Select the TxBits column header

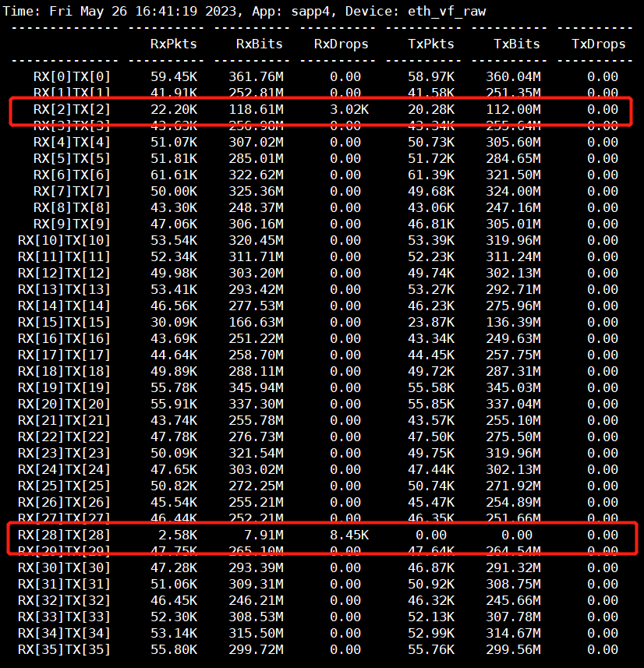click(x=517, y=44)
